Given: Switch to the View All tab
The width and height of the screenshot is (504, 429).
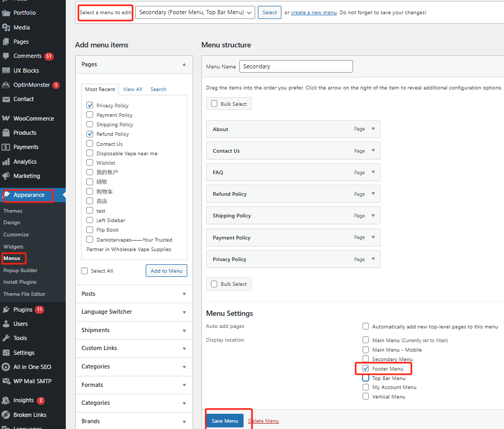Looking at the screenshot, I should coord(132,89).
